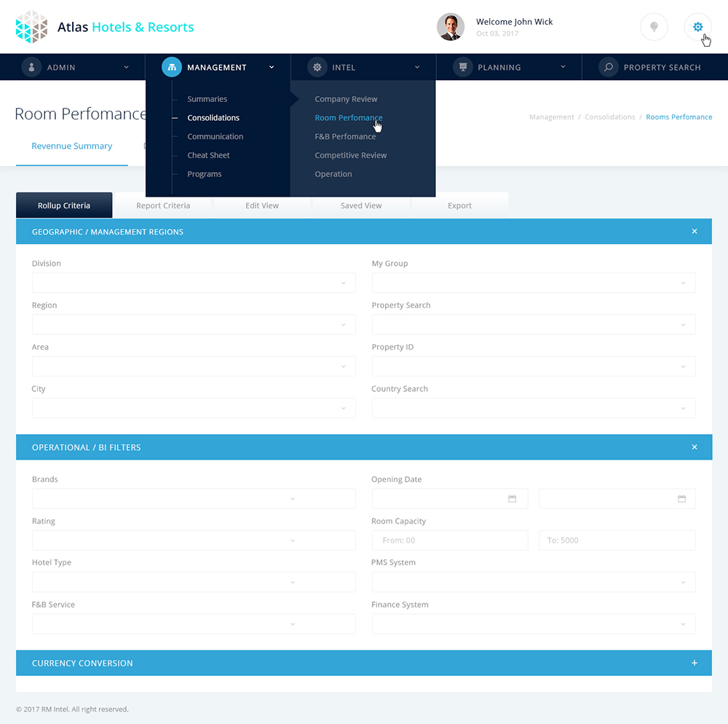
Task: Click the Rooms Perfomance breadcrumb link
Action: point(678,117)
